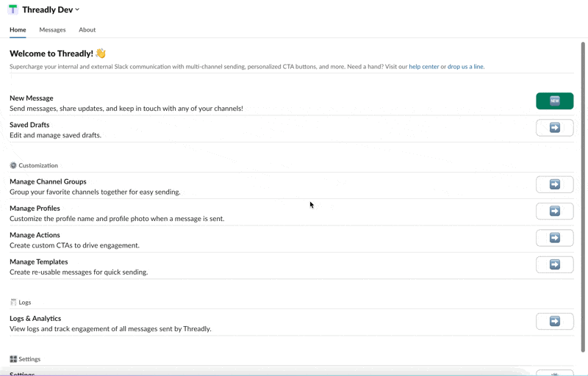The height and width of the screenshot is (376, 588).
Task: Open Logs & Analytics arrow button
Action: [555, 321]
